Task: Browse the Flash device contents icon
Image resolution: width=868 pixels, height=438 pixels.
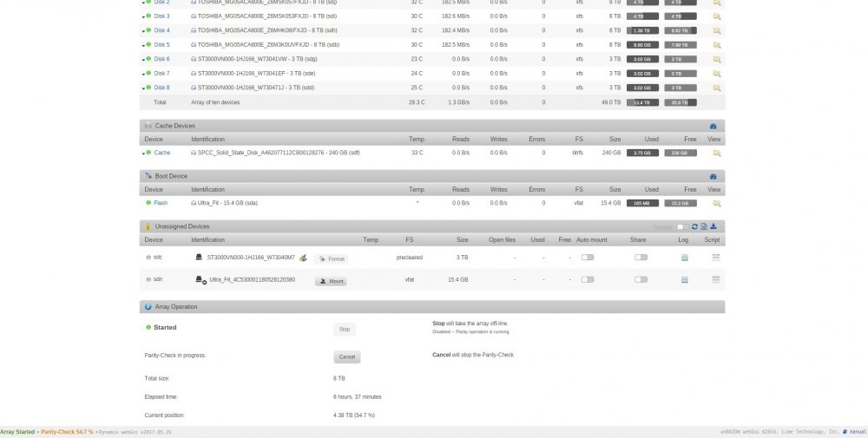Action: pos(716,204)
